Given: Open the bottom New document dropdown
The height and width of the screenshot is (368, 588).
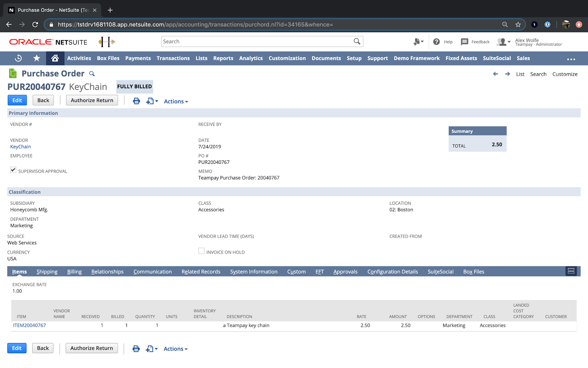Looking at the screenshot, I should click(152, 348).
